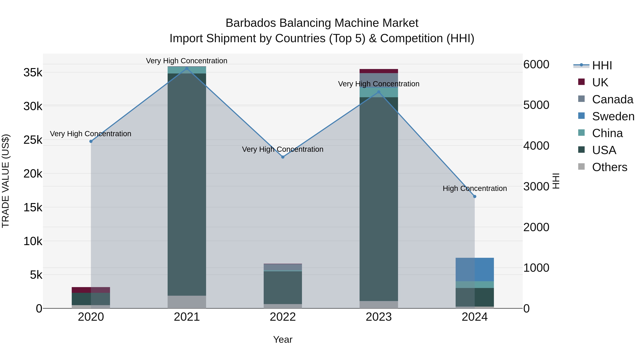Click the 2024 x-axis tick label
The height and width of the screenshot is (362, 644).
pos(475,317)
